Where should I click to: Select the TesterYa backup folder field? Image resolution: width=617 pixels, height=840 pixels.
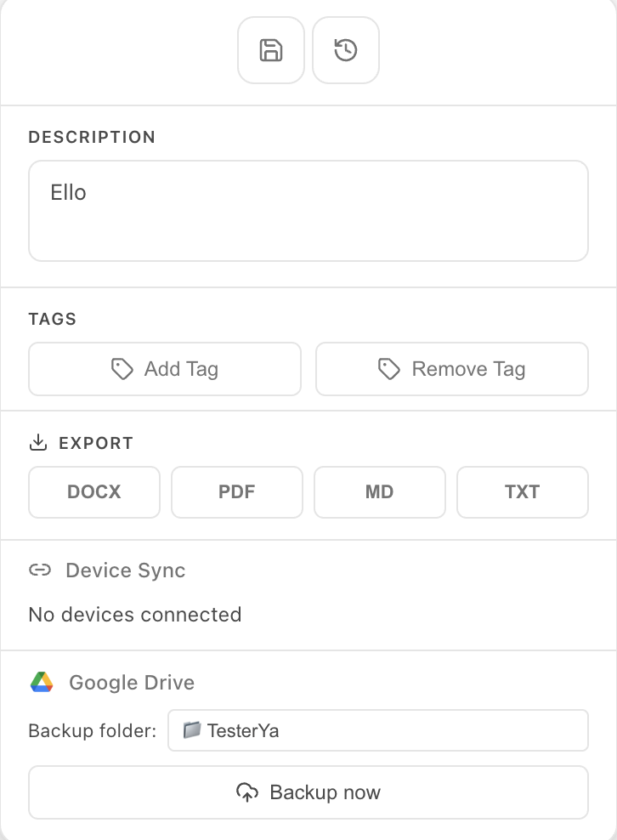coord(377,730)
